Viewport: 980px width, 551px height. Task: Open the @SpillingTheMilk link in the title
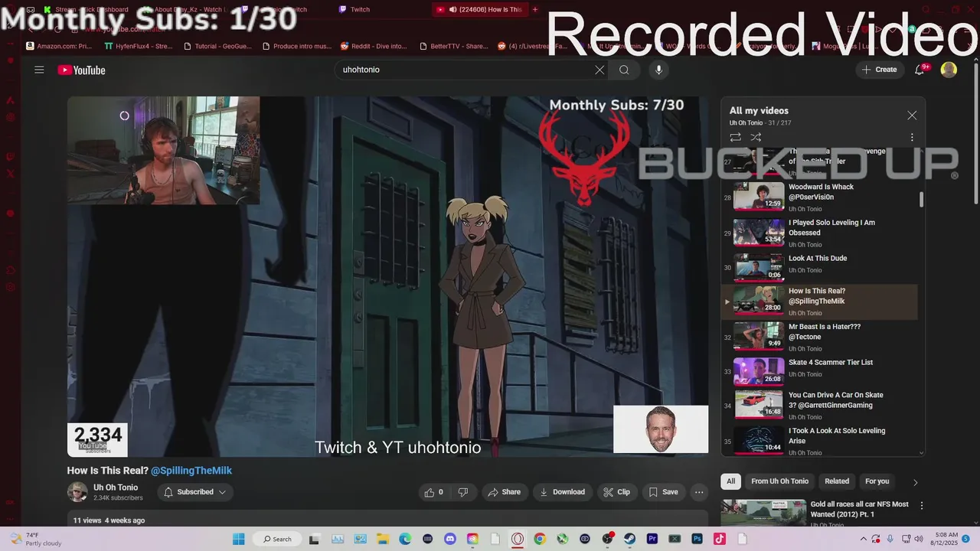pos(191,471)
